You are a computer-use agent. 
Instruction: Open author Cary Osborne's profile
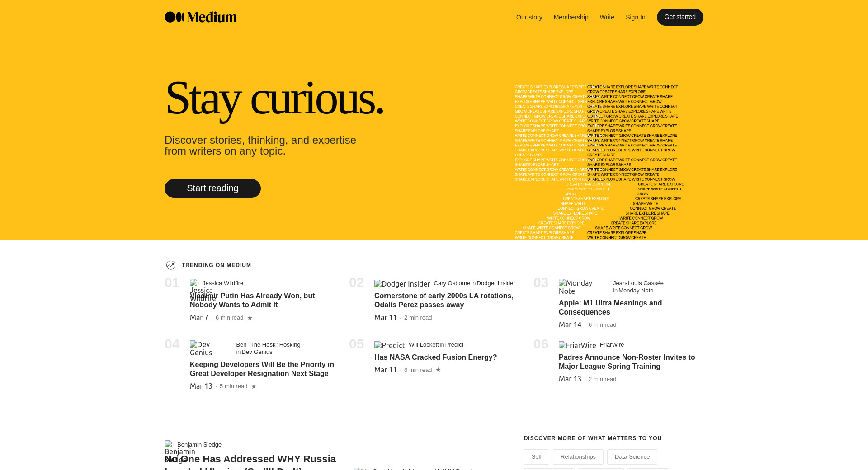(x=452, y=283)
